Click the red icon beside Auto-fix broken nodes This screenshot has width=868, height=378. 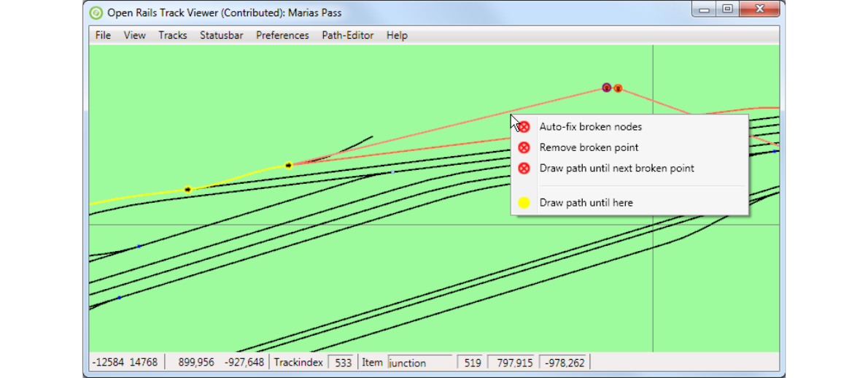tap(524, 127)
